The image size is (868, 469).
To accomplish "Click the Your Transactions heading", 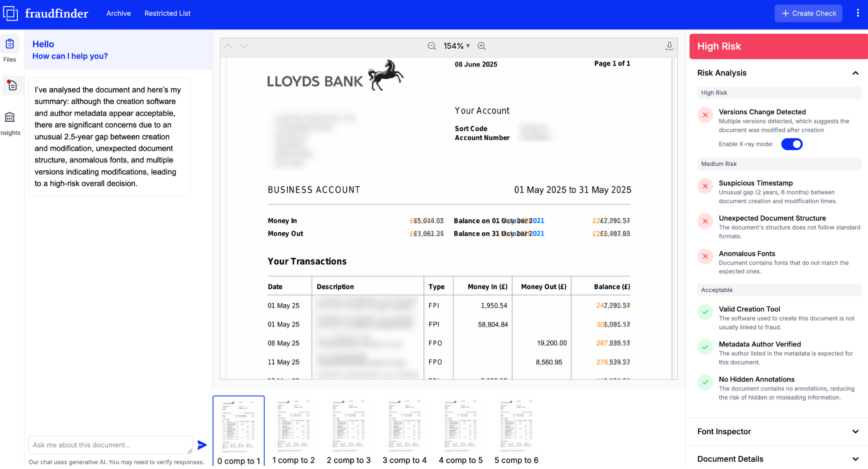I will (307, 261).
